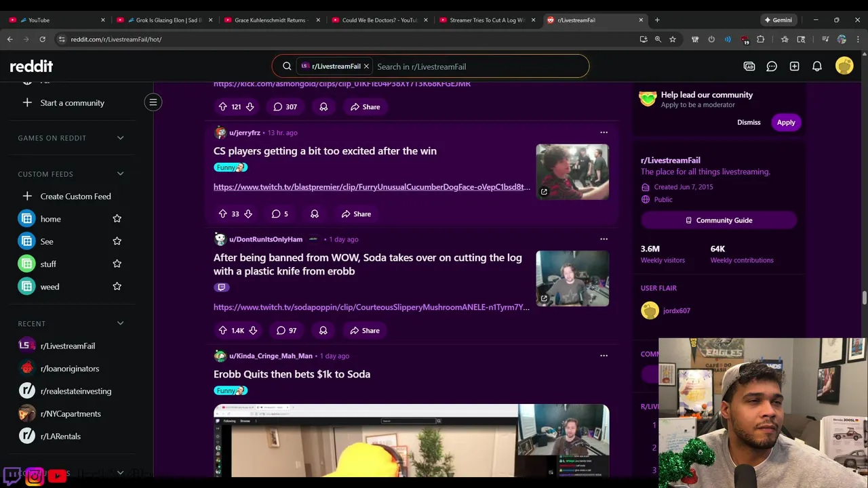The height and width of the screenshot is (488, 868).
Task: Favorite the stuff custom feed
Action: (x=117, y=264)
